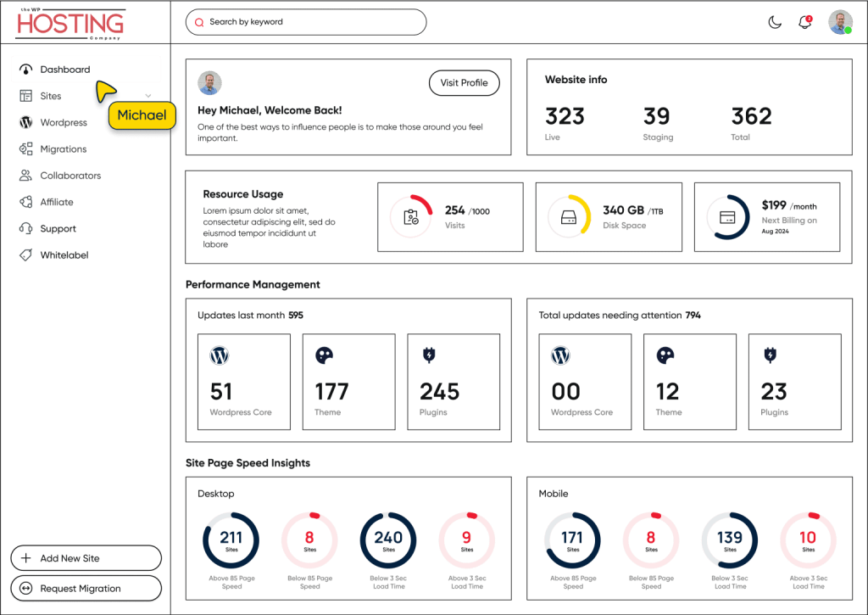The image size is (868, 615).
Task: Toggle dark mode with the moon icon
Action: pyautogui.click(x=775, y=23)
